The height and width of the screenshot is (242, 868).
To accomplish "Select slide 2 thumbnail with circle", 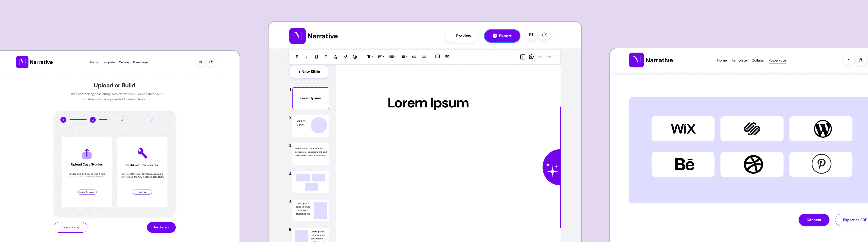I will 310,126.
